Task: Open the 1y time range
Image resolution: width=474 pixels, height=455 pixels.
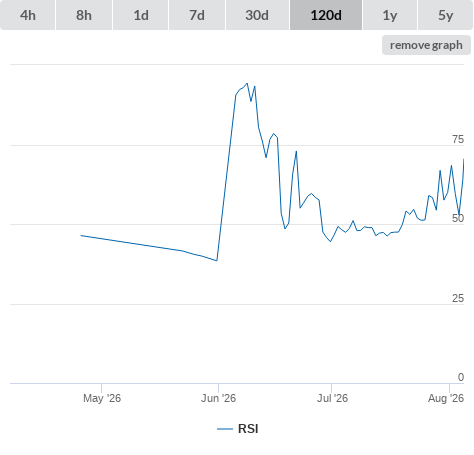Action: 390,15
